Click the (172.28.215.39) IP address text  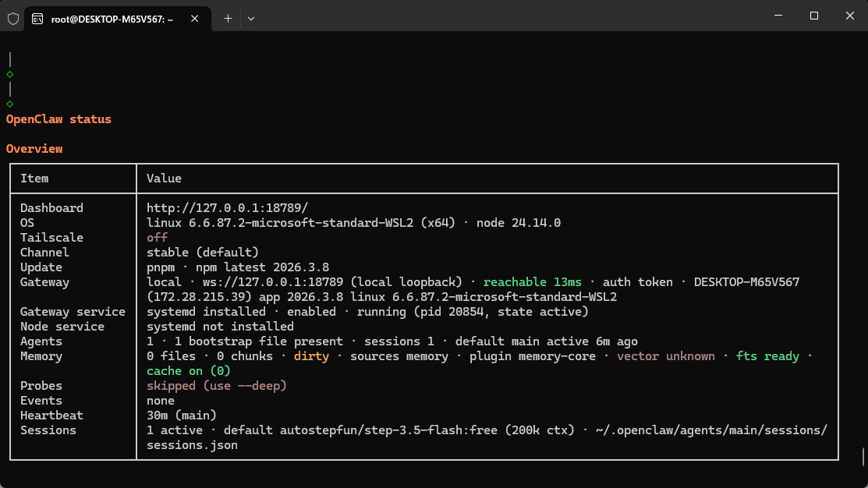[200, 297]
